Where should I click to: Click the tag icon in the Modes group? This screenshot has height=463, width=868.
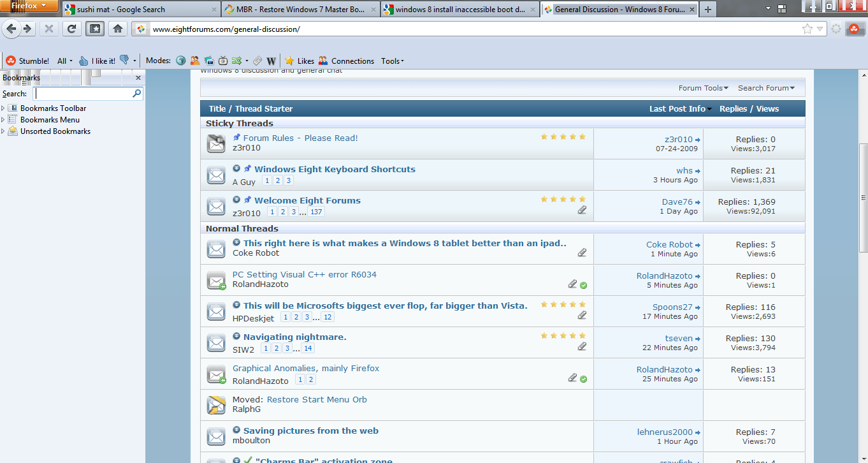257,61
